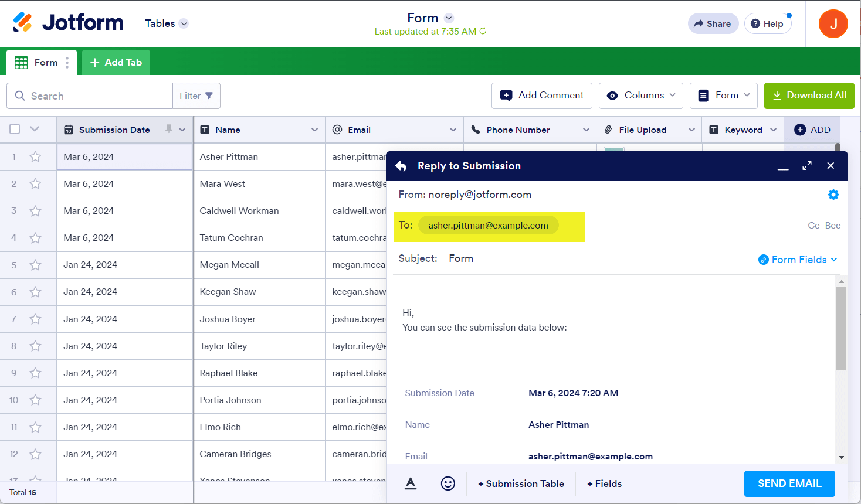Star the Raphael Blake row

tap(36, 373)
